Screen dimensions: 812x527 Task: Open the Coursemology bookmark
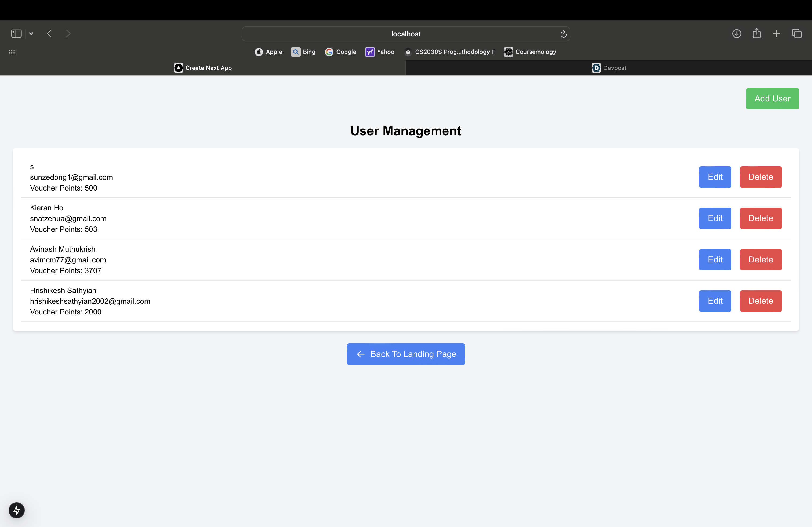[530, 52]
